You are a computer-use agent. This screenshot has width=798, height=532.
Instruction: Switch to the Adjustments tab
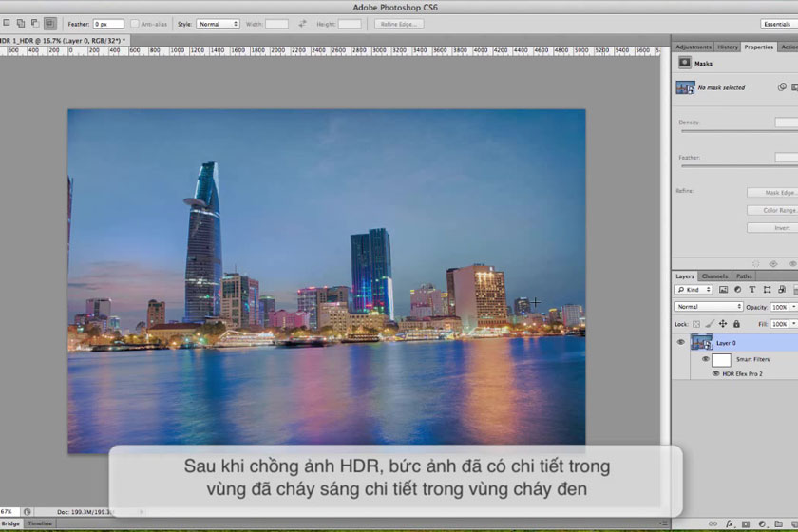[x=693, y=47]
